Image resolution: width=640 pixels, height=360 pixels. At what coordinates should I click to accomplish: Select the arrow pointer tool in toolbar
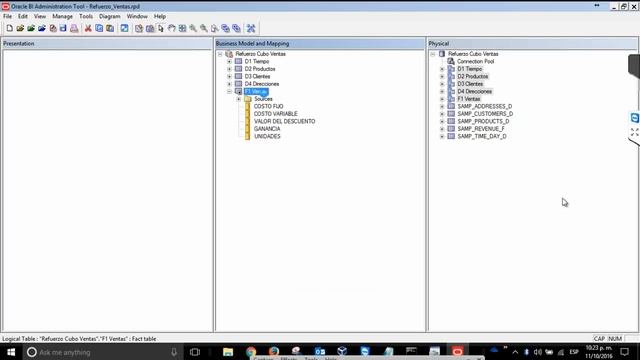161,28
